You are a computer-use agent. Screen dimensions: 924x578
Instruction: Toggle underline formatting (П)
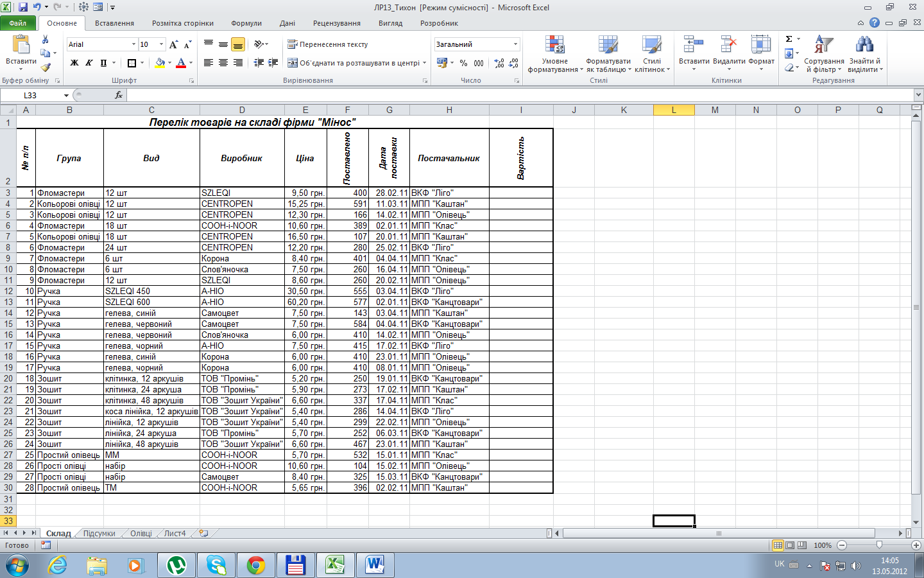[103, 63]
